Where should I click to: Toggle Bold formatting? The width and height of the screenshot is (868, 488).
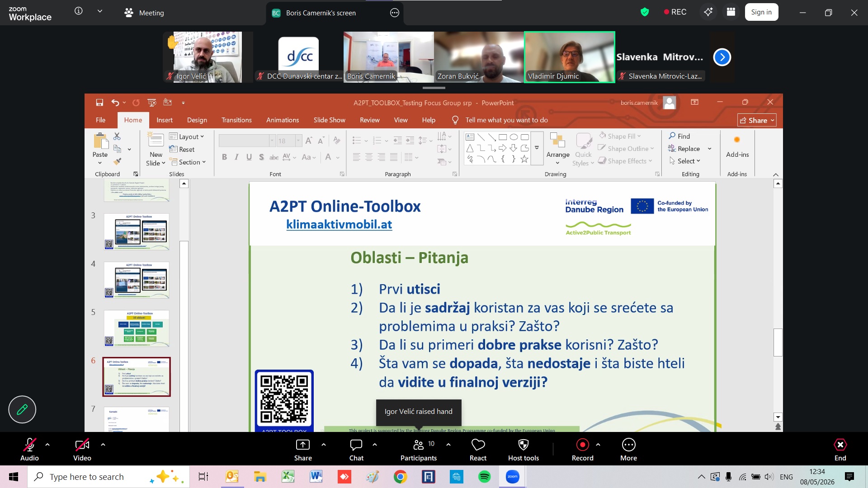(x=224, y=157)
